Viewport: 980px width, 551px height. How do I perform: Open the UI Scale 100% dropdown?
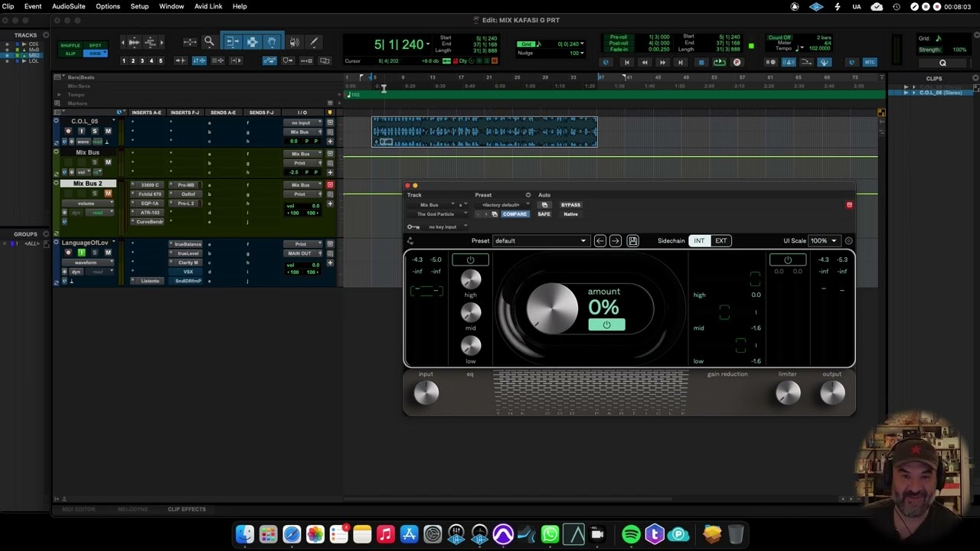coord(824,241)
